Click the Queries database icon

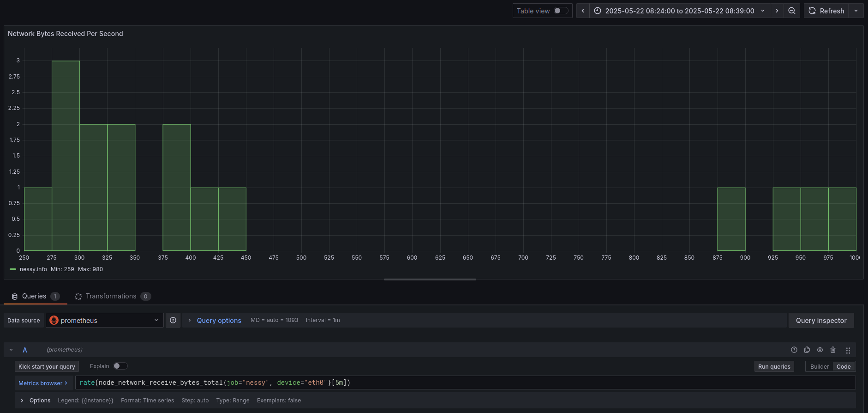coord(15,297)
